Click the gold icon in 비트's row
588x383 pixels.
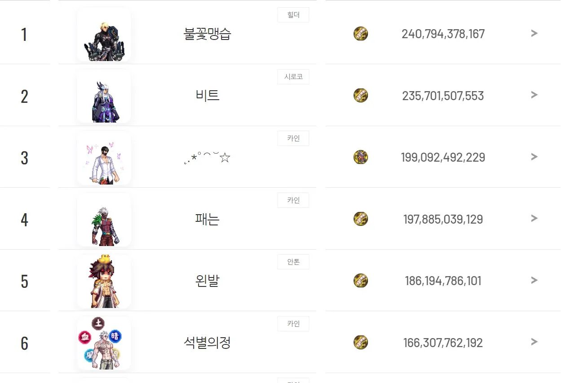pos(361,95)
